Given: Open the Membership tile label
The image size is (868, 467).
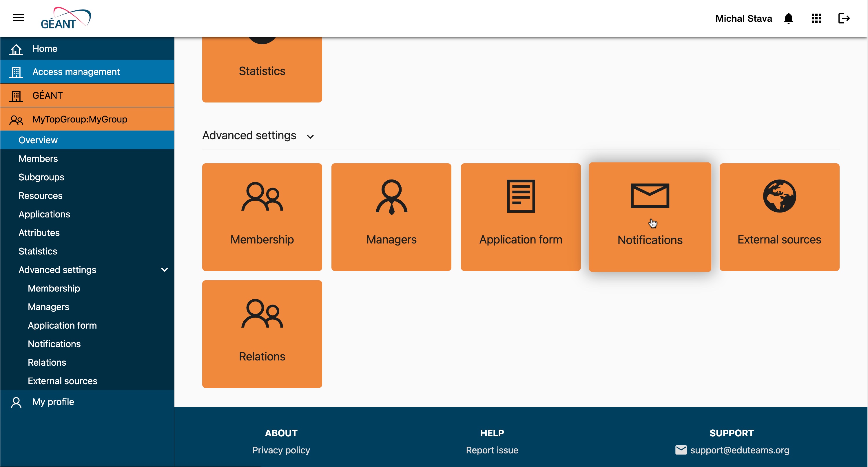Looking at the screenshot, I should tap(262, 239).
